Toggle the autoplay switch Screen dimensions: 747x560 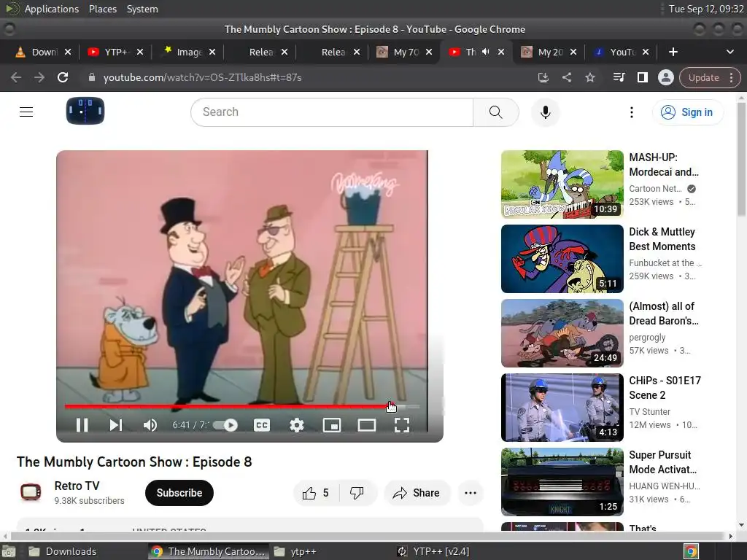click(x=226, y=425)
